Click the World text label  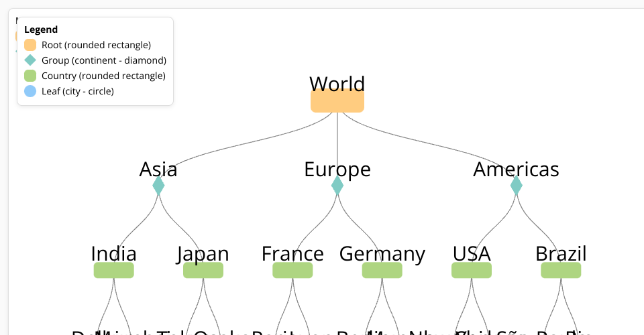337,84
